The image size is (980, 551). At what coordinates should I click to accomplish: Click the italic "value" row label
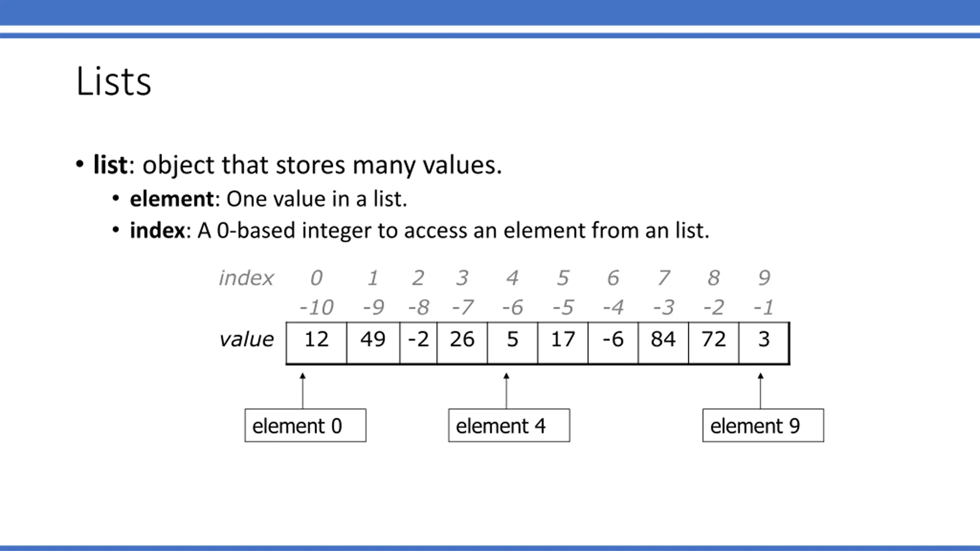246,340
